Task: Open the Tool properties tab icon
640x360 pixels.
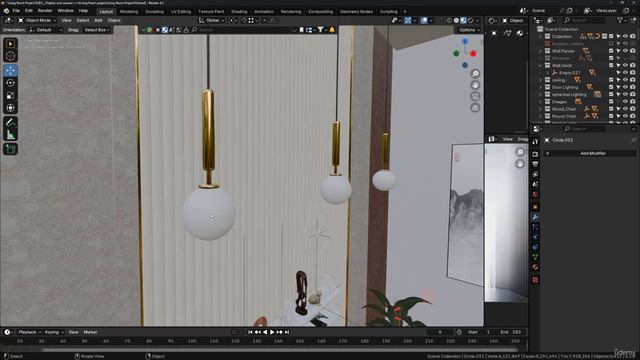Action: point(535,142)
